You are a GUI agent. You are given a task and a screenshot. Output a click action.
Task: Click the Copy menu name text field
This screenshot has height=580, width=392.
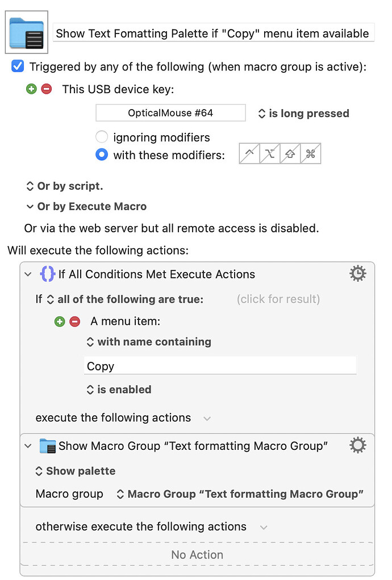220,365
